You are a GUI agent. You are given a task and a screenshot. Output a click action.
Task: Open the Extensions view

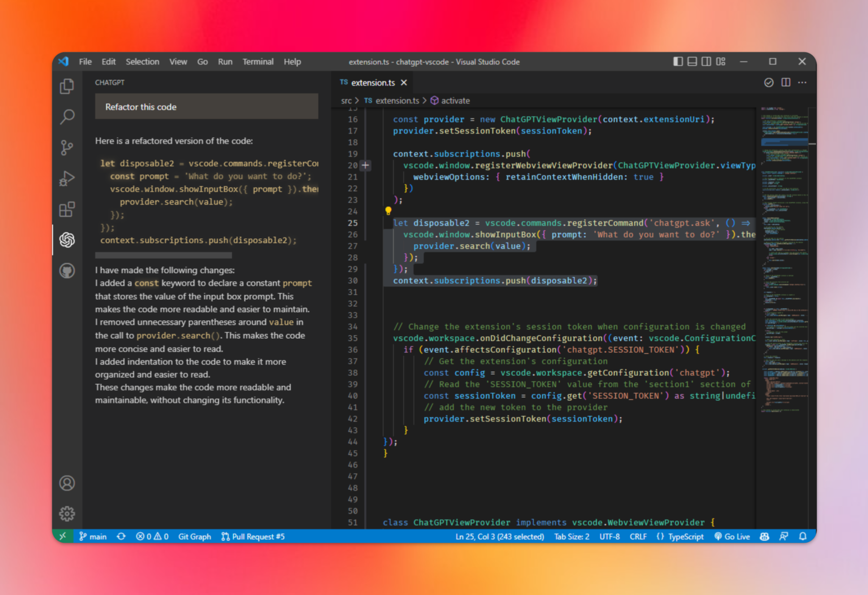pyautogui.click(x=67, y=209)
